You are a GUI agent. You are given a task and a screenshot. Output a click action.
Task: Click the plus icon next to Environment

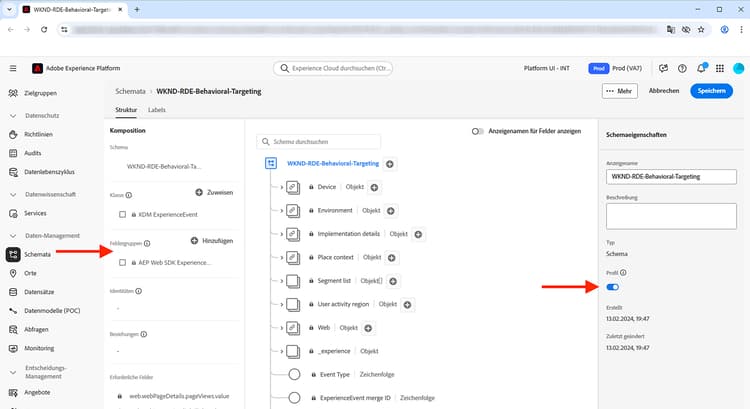[391, 211]
